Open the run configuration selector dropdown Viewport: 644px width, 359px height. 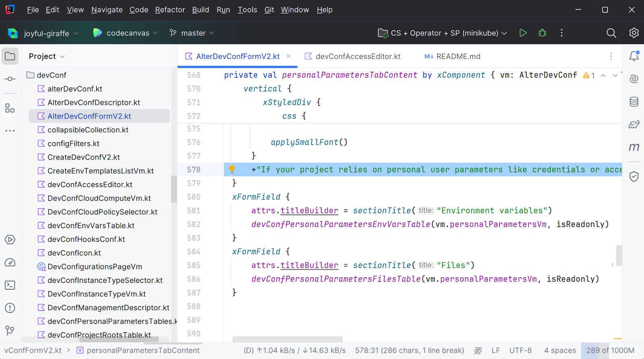(442, 33)
